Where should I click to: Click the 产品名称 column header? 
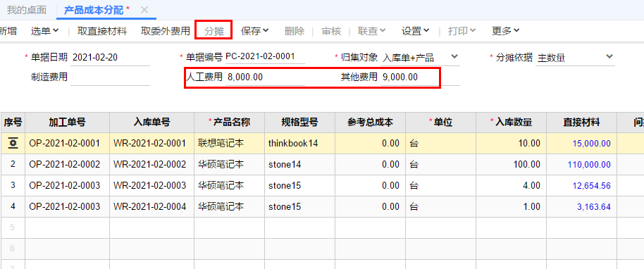[x=230, y=123]
